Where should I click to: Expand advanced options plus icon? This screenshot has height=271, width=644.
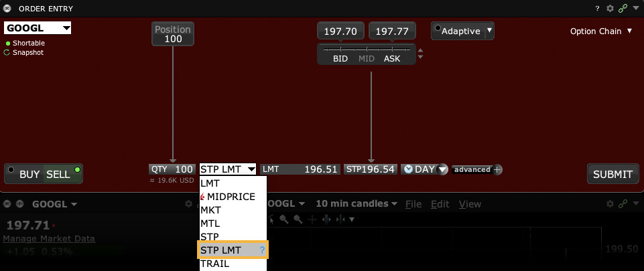(497, 170)
